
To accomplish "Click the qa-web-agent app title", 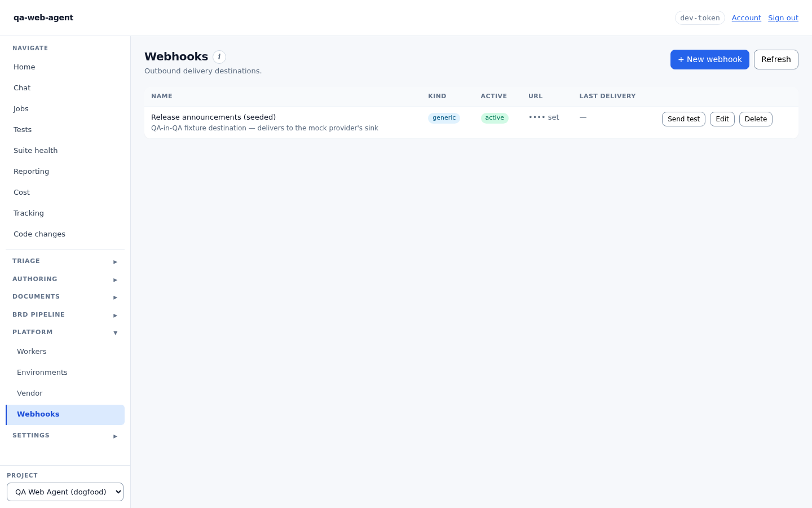I will 43,17.
